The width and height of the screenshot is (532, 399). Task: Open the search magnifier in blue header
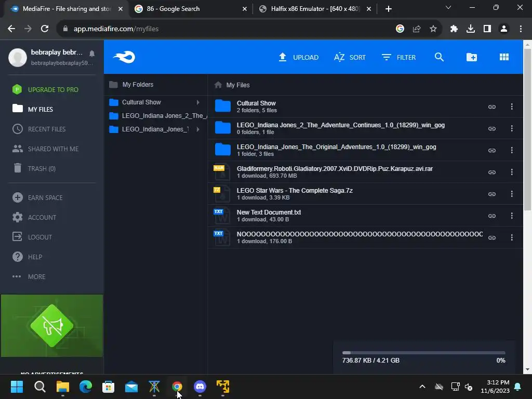pos(439,57)
